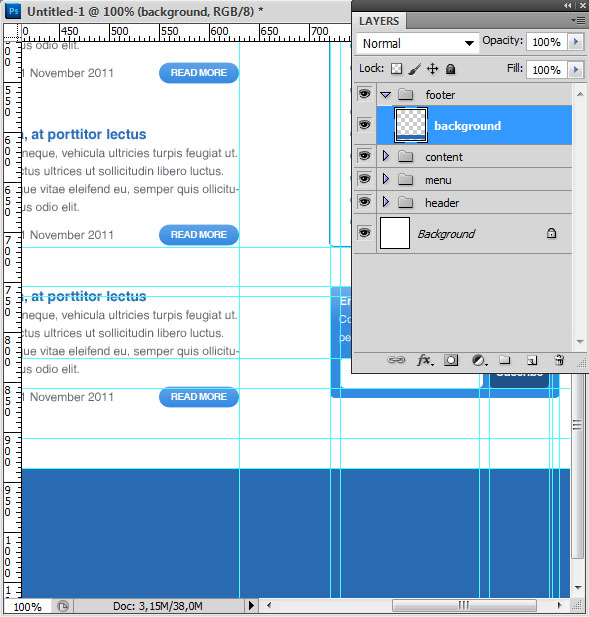Image resolution: width=589 pixels, height=617 pixels.
Task: Open the status bar info arrow menu
Action: 251,606
